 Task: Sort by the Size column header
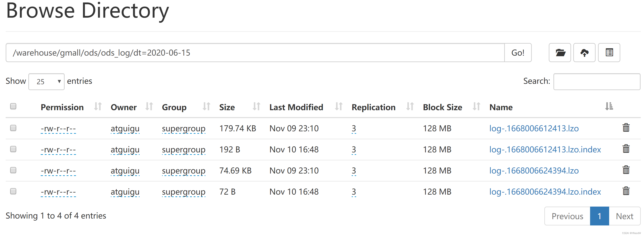point(227,107)
